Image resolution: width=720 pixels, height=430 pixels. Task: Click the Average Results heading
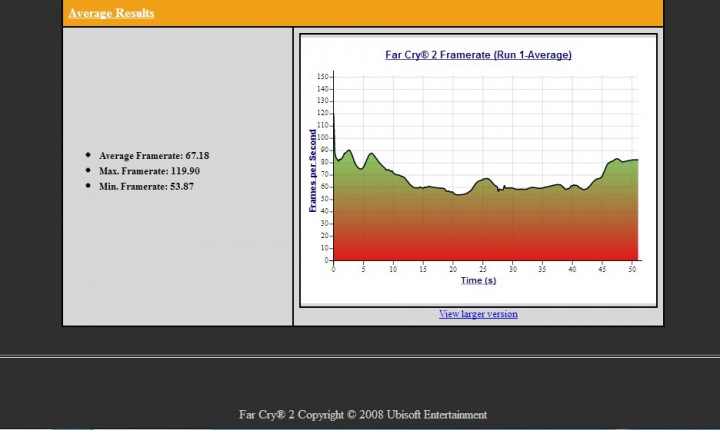pos(112,13)
